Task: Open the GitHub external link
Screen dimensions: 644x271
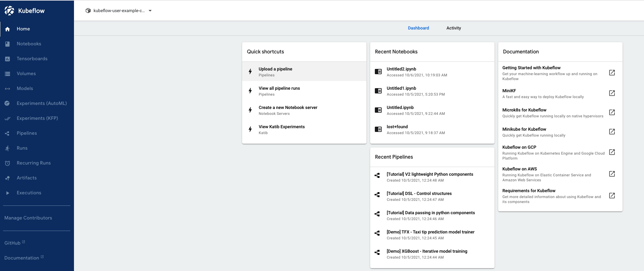Action: point(15,243)
